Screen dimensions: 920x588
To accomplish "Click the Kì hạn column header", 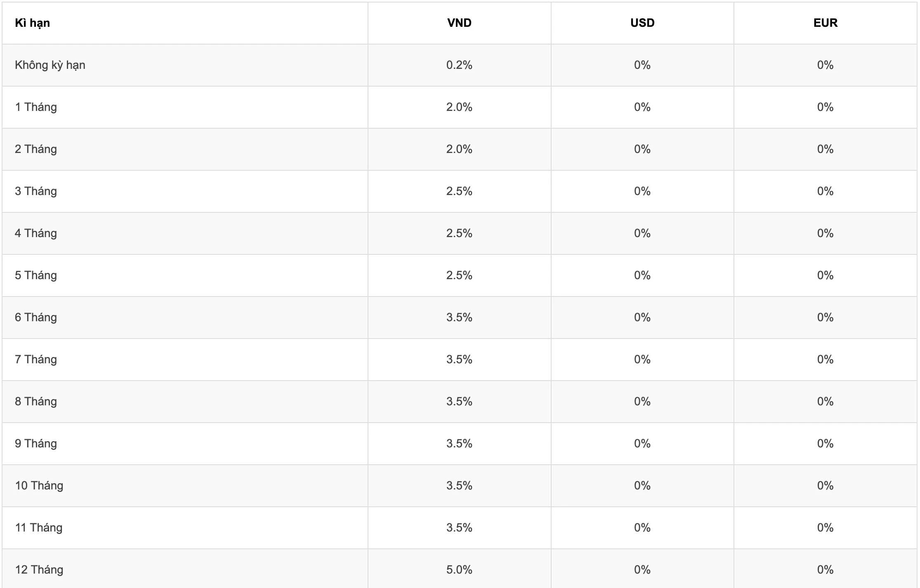I will click(32, 23).
